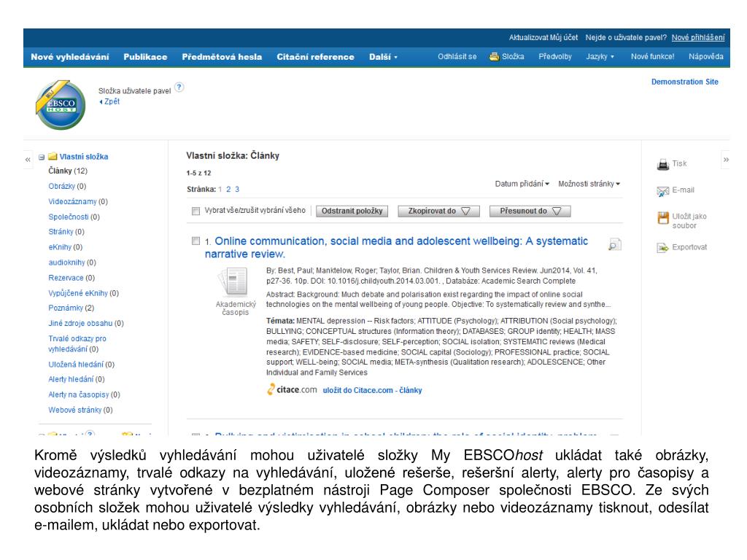Select Obrázky folder item
The width and height of the screenshot is (747, 560).
pos(67,186)
